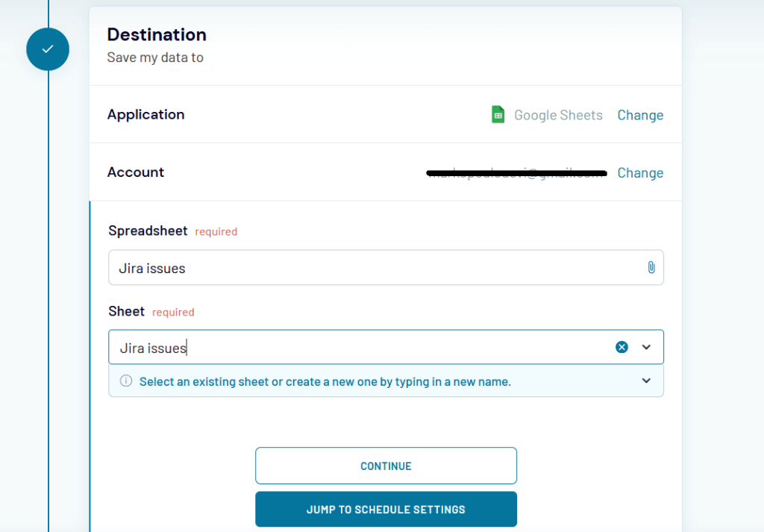Image resolution: width=764 pixels, height=532 pixels.
Task: Open the Sheet dropdown arrow
Action: pyautogui.click(x=646, y=347)
